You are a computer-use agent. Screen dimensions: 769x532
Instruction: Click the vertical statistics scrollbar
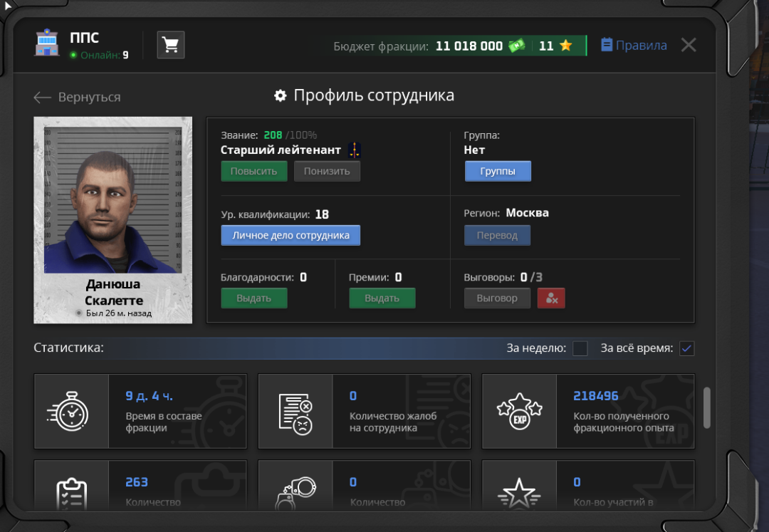click(x=706, y=407)
